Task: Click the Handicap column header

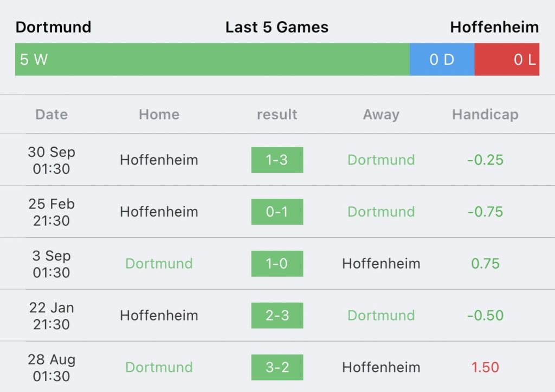Action: (485, 115)
